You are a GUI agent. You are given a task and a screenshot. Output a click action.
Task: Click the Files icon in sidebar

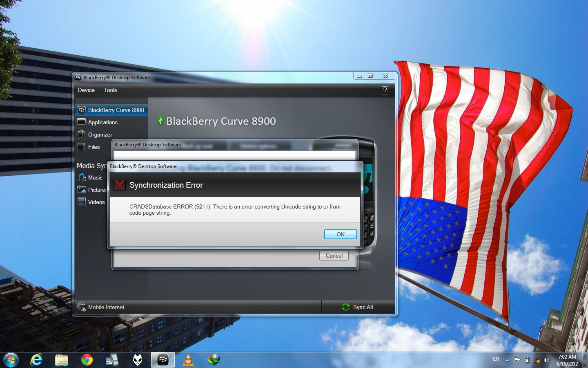pyautogui.click(x=82, y=147)
